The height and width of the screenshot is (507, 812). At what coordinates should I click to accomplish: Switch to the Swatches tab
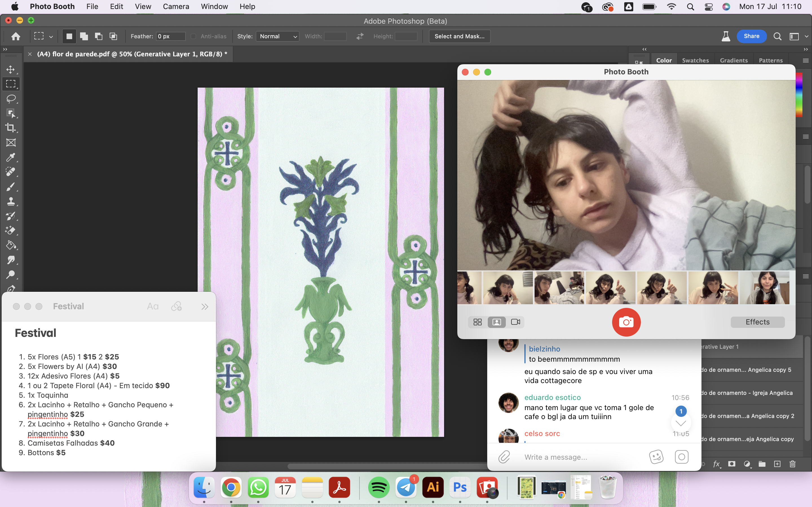pyautogui.click(x=695, y=60)
